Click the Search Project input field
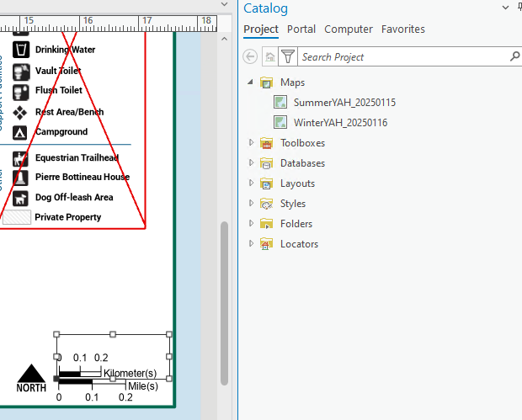This screenshot has width=522, height=420. click(x=403, y=57)
